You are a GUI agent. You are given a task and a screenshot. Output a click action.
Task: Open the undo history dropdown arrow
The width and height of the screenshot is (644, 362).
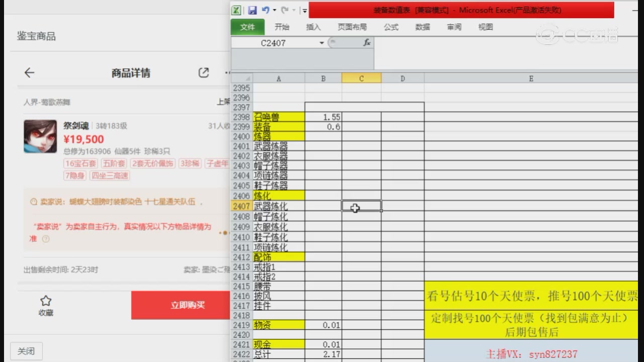(274, 11)
